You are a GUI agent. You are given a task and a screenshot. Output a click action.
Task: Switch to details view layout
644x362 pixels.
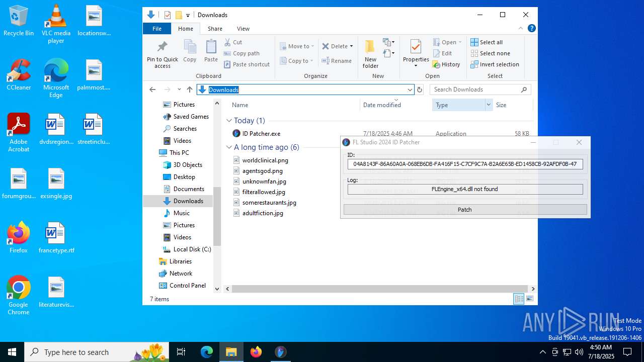(x=519, y=299)
